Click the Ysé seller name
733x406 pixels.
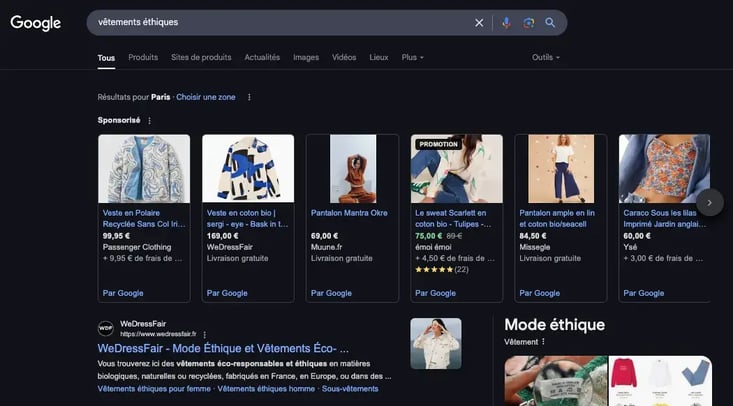point(630,247)
